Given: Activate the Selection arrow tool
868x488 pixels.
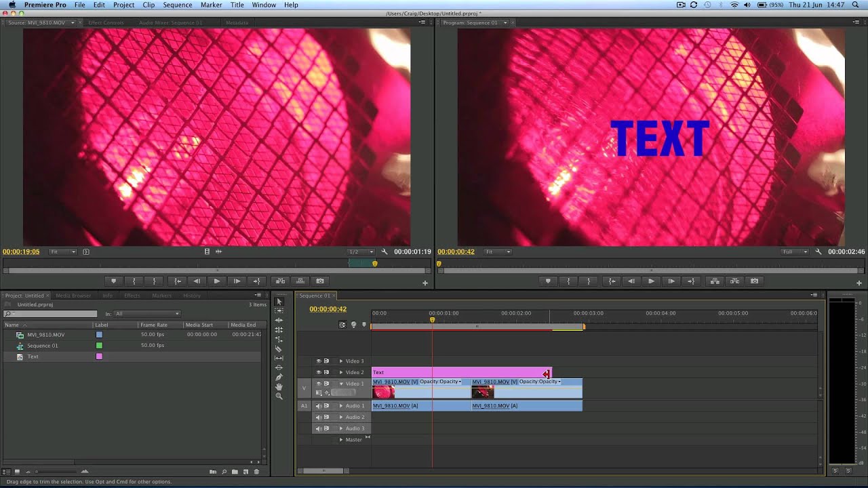Looking at the screenshot, I should click(279, 301).
